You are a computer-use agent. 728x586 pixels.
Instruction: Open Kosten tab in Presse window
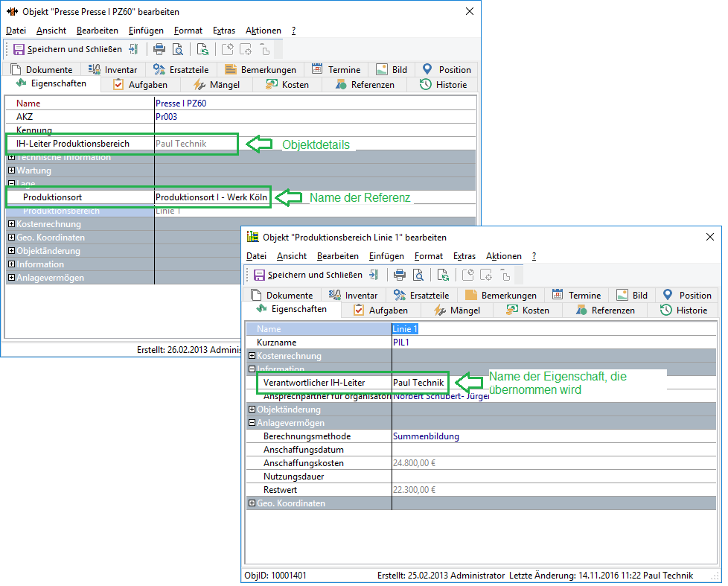pyautogui.click(x=287, y=84)
